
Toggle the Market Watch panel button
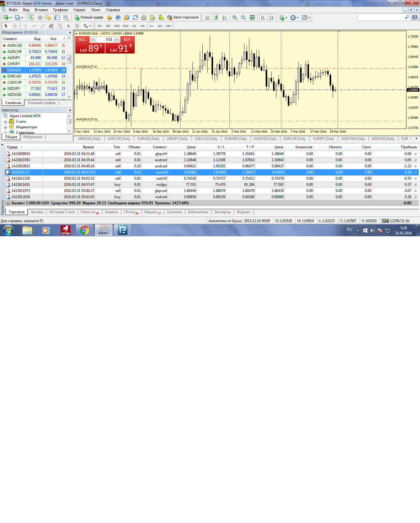point(31,18)
